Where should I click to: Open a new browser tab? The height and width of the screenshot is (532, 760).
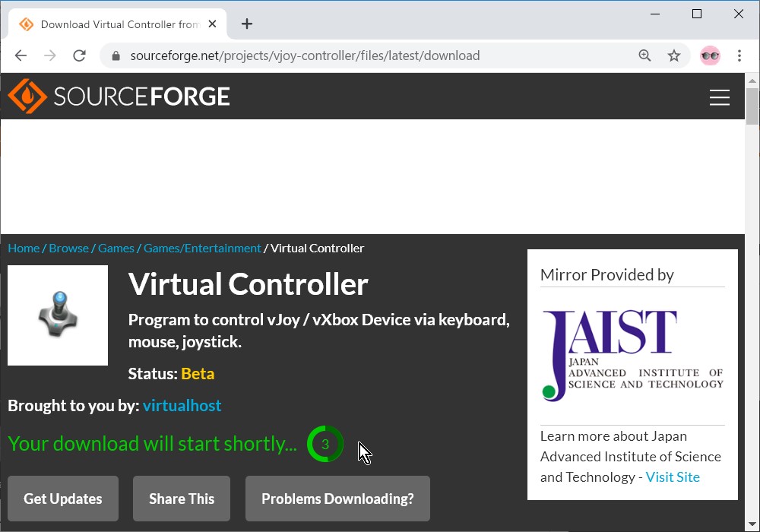pyautogui.click(x=246, y=24)
